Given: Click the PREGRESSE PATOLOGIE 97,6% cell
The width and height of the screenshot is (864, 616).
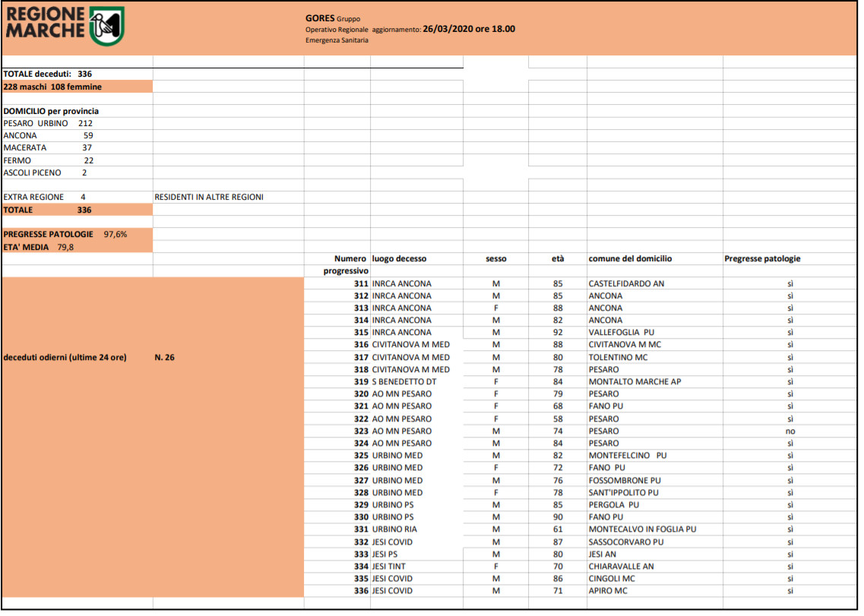Looking at the screenshot, I should point(78,234).
